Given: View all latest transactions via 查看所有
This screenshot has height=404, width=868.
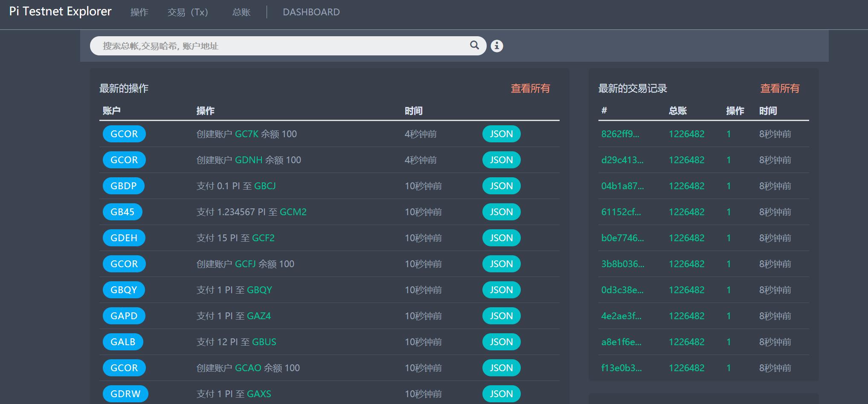Looking at the screenshot, I should pos(780,88).
